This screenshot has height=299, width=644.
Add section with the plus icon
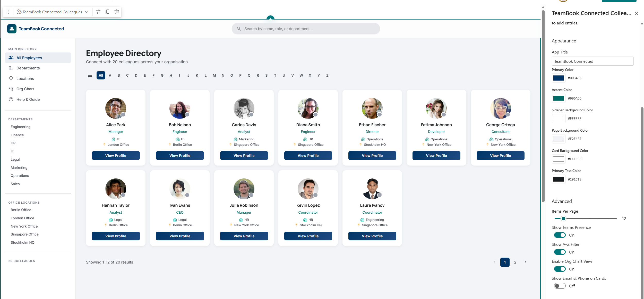point(270,18)
